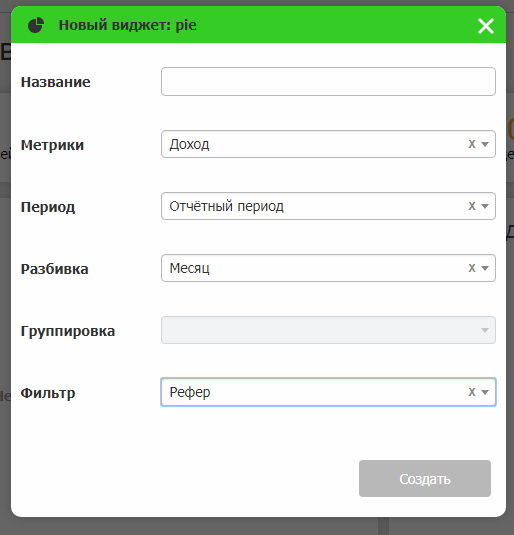Open the Месяц combo box

328,268
